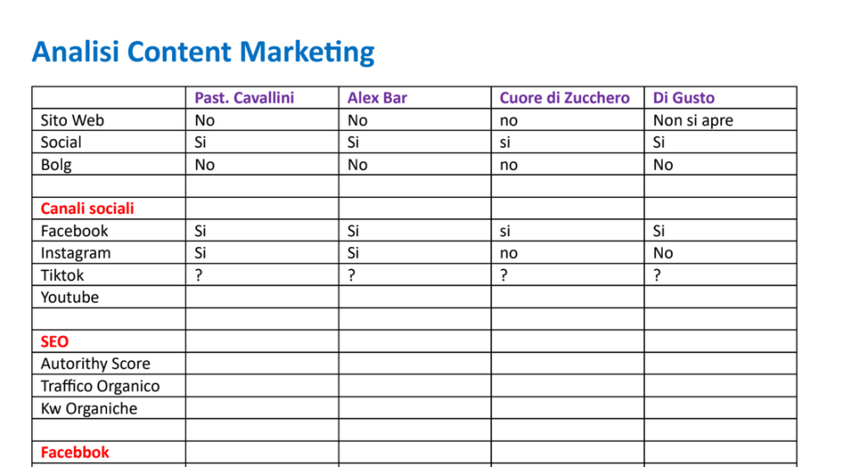
Task: Select the Di Gusto column header
Action: [684, 98]
